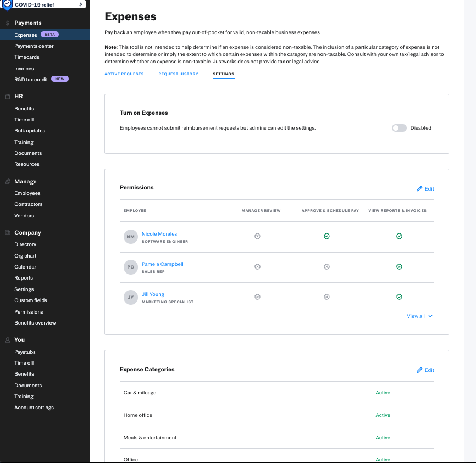Toggle Nicole Morales's manager review permission
The image size is (476, 463).
pos(257,236)
